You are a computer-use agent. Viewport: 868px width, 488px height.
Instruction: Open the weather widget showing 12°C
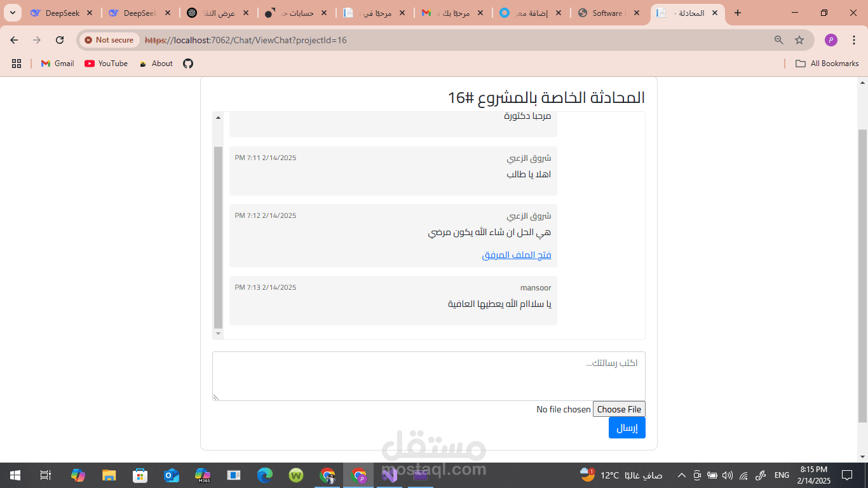621,475
